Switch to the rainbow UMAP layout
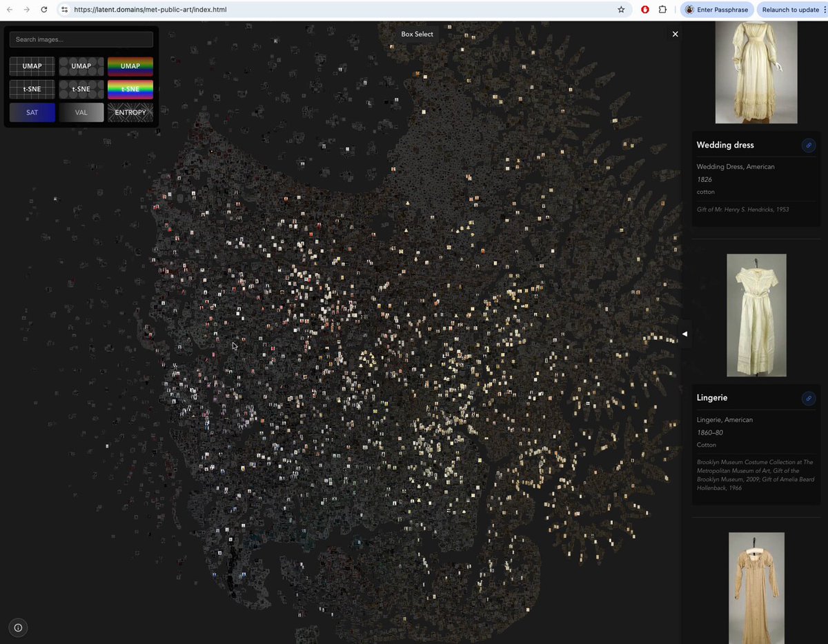Viewport: 828px width, 644px height. [x=130, y=66]
